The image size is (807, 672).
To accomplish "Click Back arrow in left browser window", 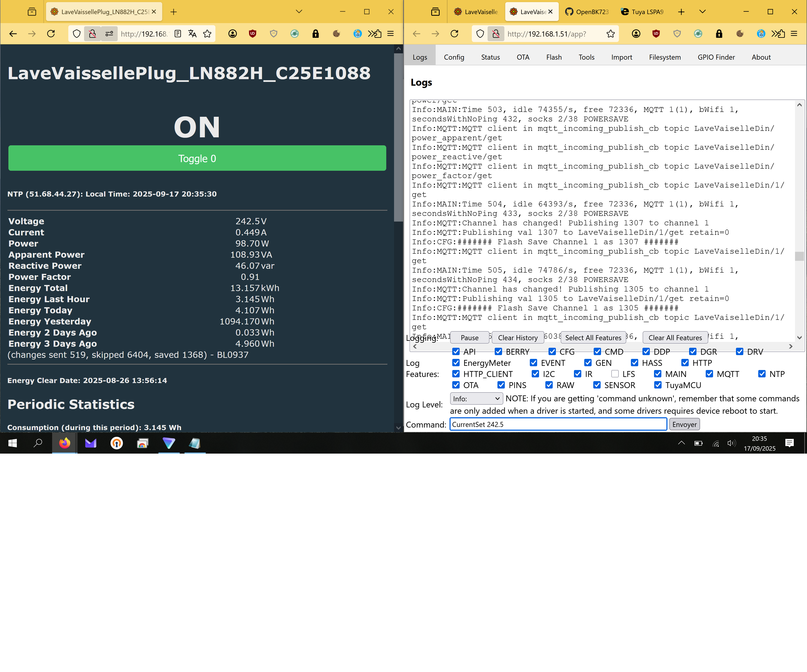I will click(x=13, y=34).
